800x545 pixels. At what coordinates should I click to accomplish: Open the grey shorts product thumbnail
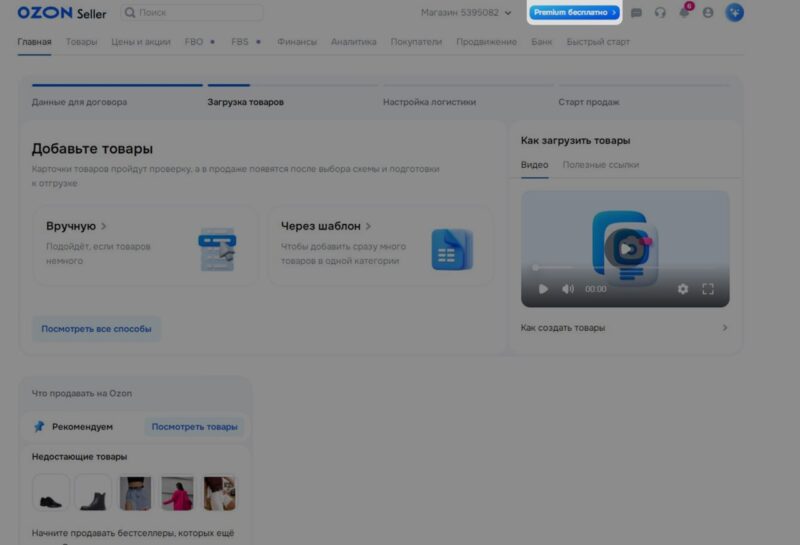tap(135, 493)
